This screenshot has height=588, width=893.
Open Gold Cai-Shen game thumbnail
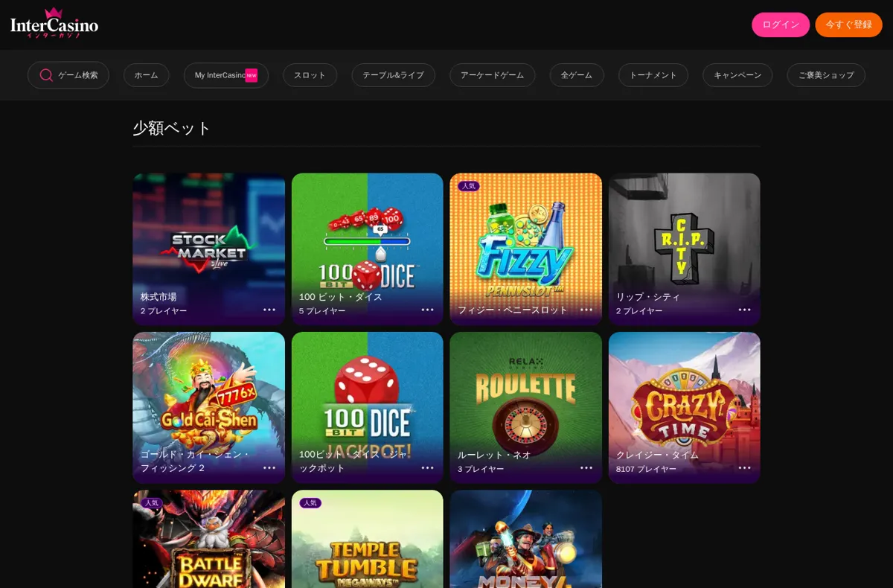click(208, 407)
